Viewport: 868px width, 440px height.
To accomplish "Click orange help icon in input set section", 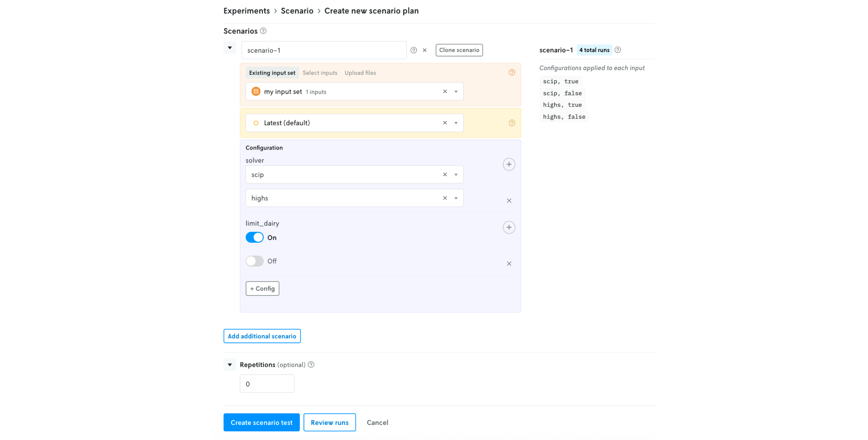I will point(511,72).
